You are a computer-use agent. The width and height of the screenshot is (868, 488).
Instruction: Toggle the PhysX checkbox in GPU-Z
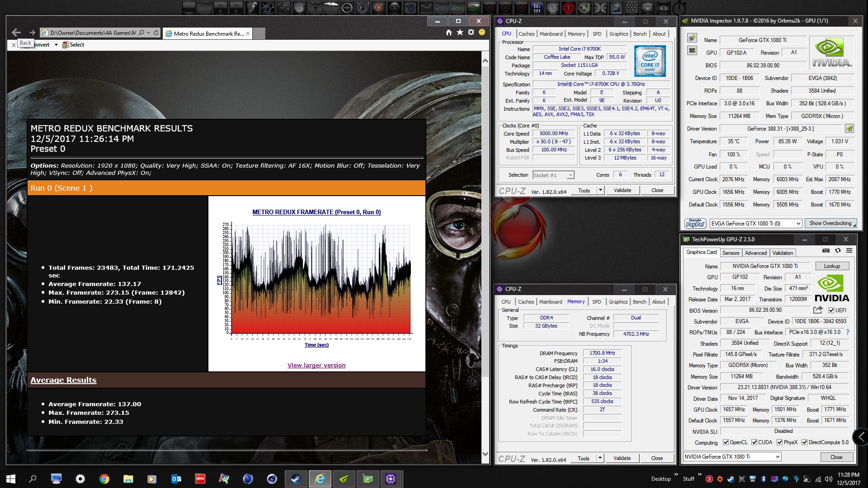point(779,442)
